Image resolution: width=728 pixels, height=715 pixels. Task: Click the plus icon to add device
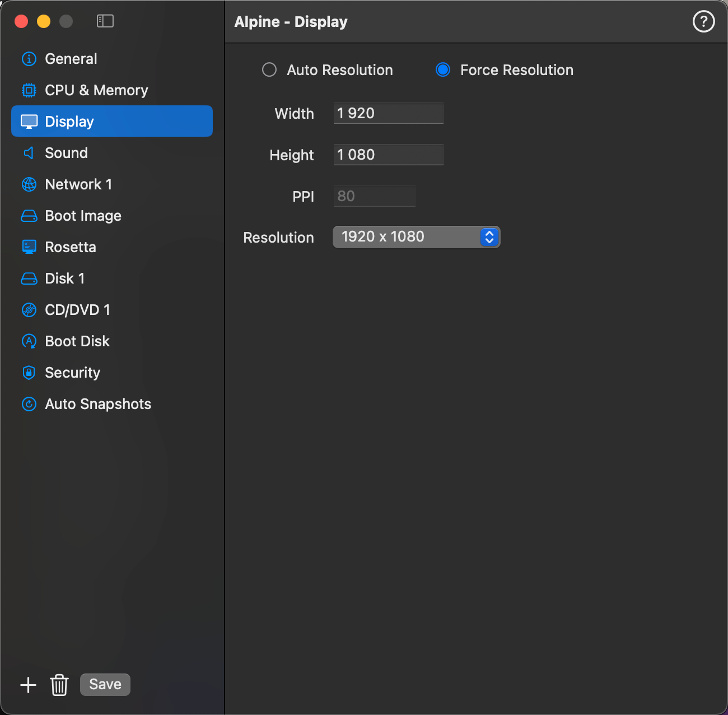(28, 685)
